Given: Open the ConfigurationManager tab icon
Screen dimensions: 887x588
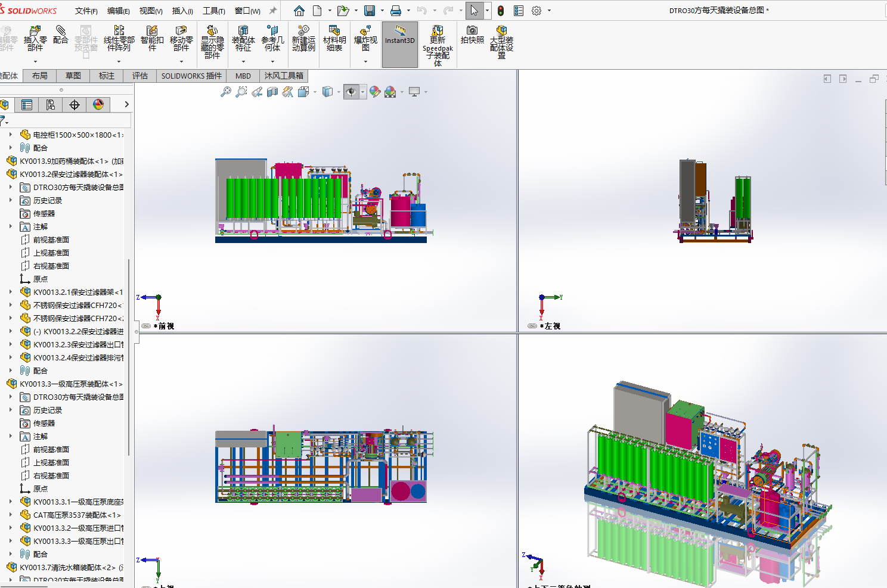Looking at the screenshot, I should pos(51,105).
